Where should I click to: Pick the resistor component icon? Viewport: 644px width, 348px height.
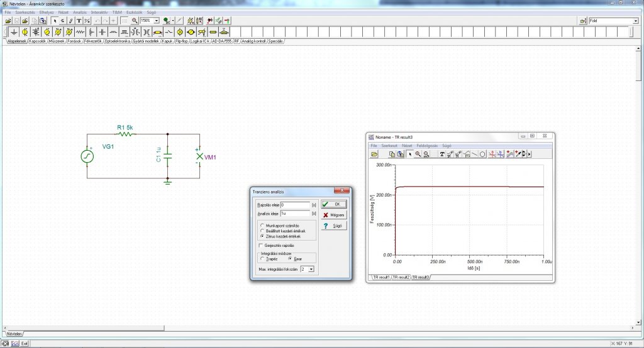[80, 32]
